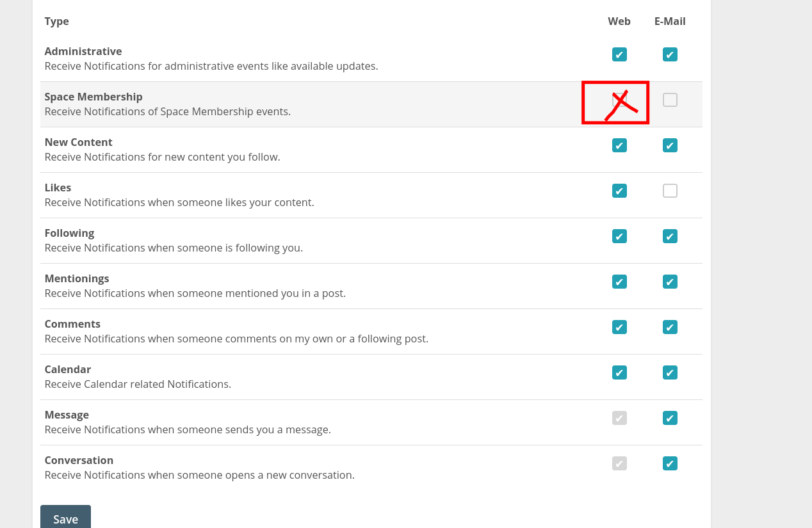Disable E-Mail notifications for Conversation
This screenshot has height=528, width=812.
[670, 463]
